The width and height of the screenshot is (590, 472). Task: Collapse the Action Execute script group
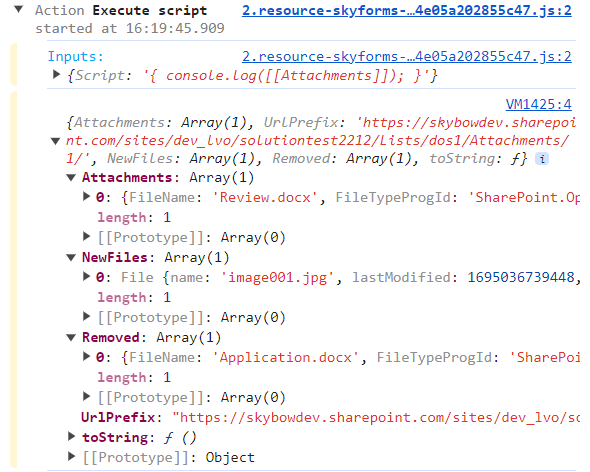[18, 9]
